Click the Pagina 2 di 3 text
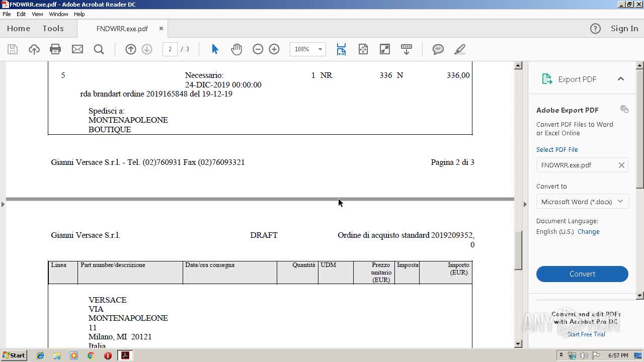644x362 pixels. pos(452,162)
